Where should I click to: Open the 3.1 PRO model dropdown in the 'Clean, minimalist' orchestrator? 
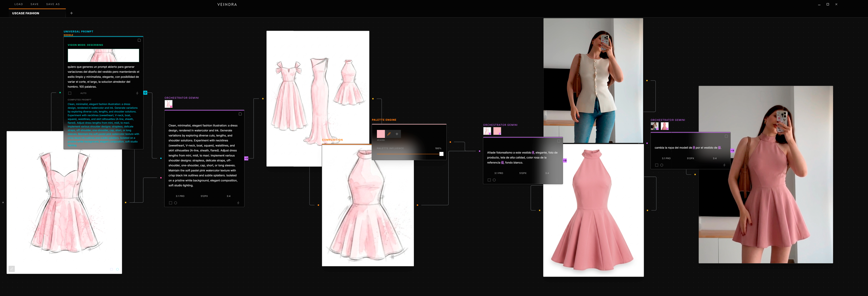pos(180,196)
